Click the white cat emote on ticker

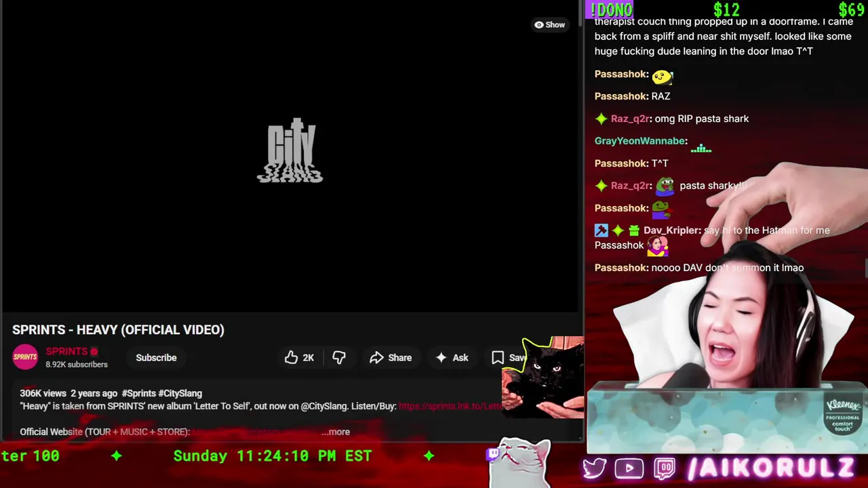pyautogui.click(x=520, y=463)
